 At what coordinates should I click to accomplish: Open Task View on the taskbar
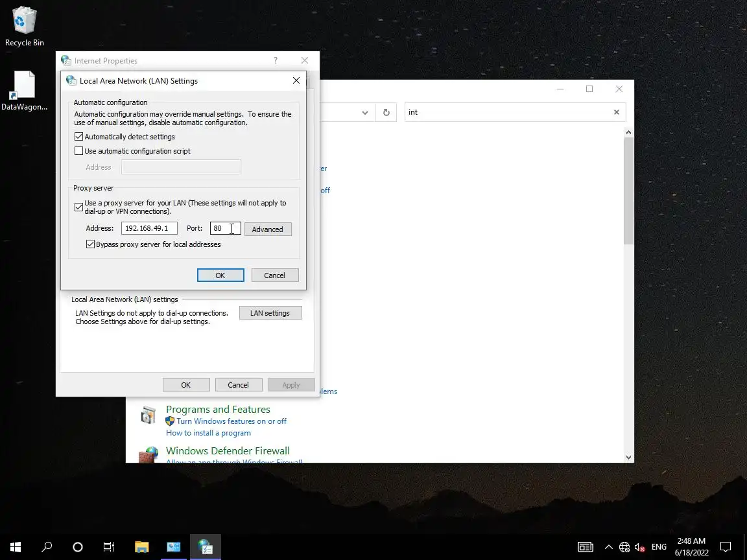pyautogui.click(x=109, y=546)
